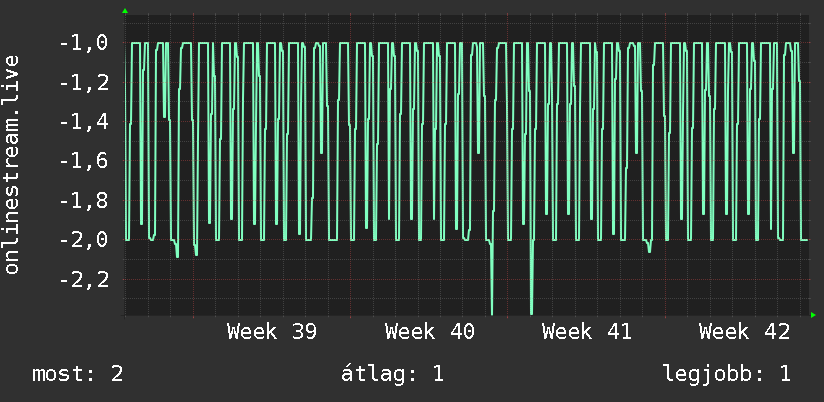Click the '-1,6' y-axis label
824x402 pixels.
pyautogui.click(x=85, y=161)
